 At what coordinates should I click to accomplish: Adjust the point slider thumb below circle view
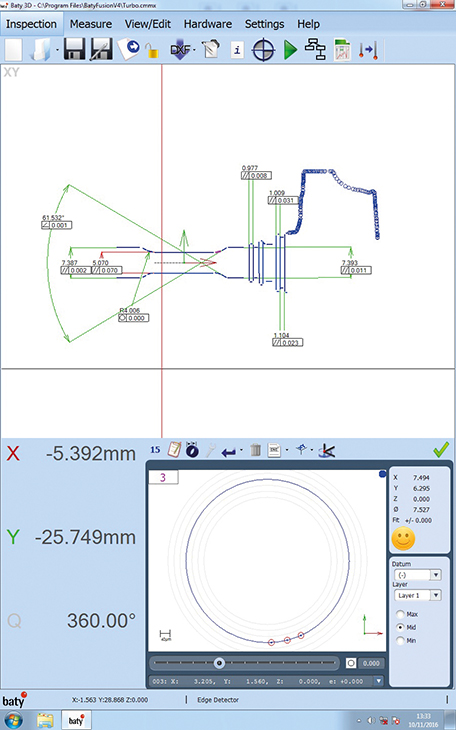(x=219, y=663)
